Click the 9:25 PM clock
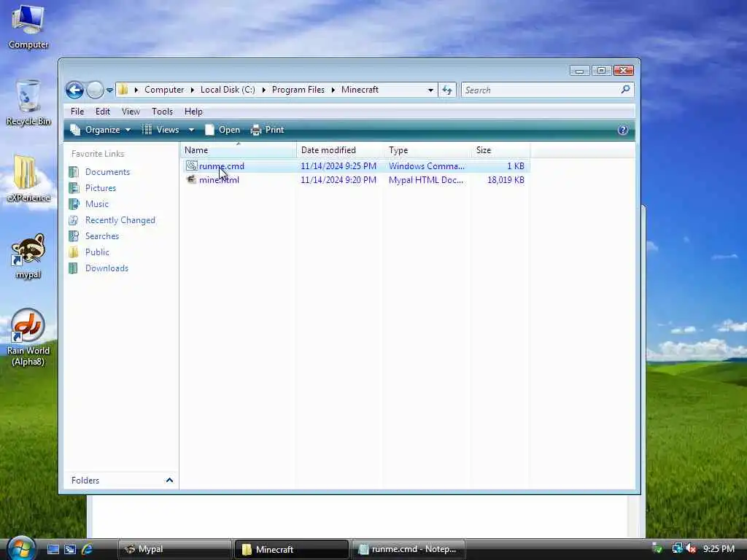The image size is (747, 560). point(719,549)
